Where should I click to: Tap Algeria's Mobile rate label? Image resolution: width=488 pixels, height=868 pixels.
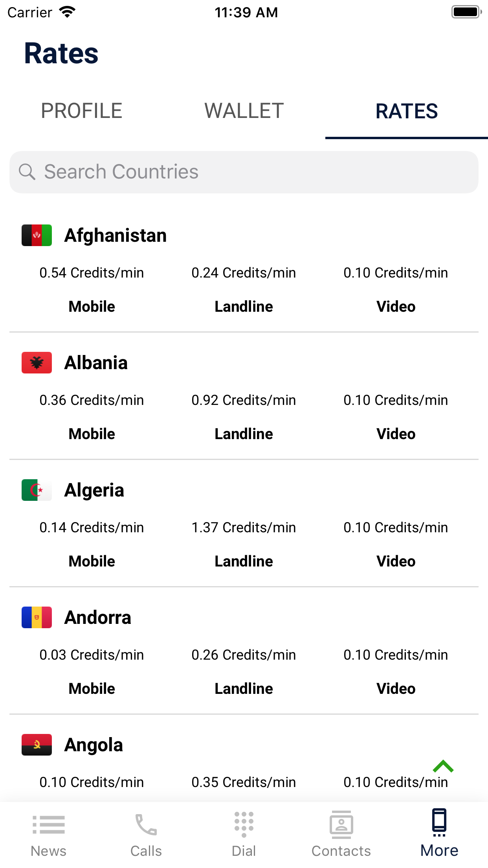92,561
